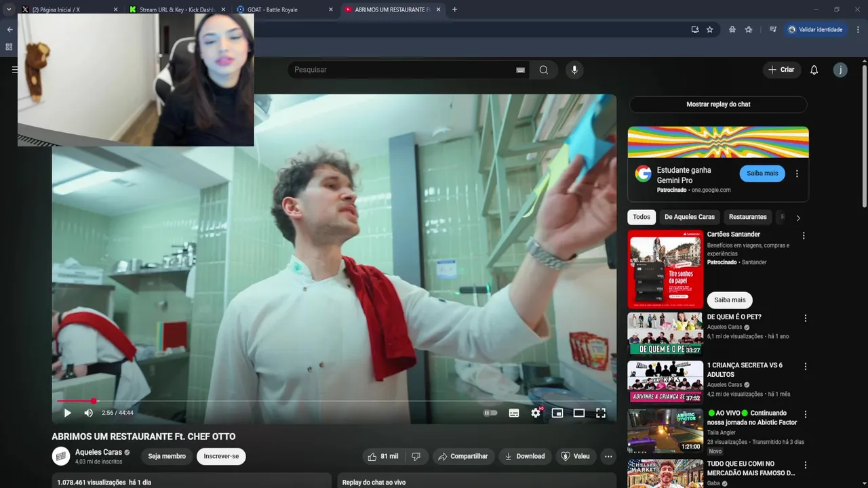868x488 pixels.
Task: Click the 'Inscrever-se' subscribe button
Action: coord(221,456)
